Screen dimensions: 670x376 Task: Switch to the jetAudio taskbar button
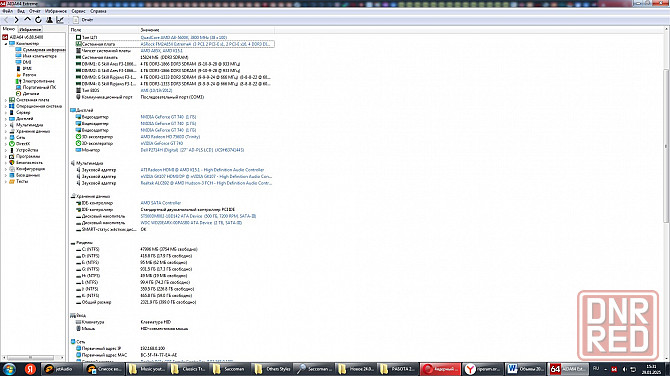62,369
